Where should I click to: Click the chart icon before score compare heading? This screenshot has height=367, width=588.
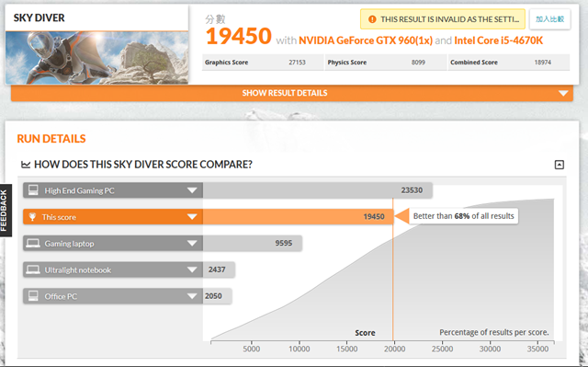coord(26,165)
